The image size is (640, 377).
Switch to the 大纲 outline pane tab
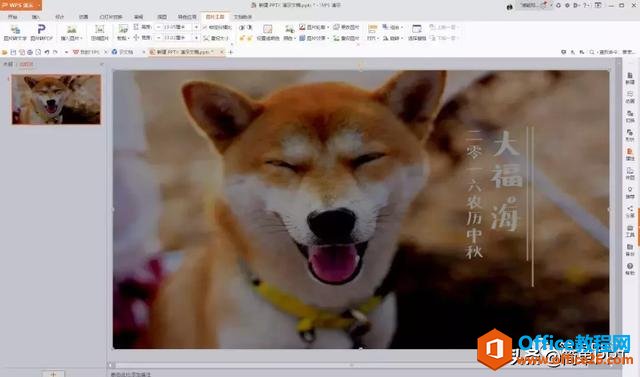click(8, 64)
